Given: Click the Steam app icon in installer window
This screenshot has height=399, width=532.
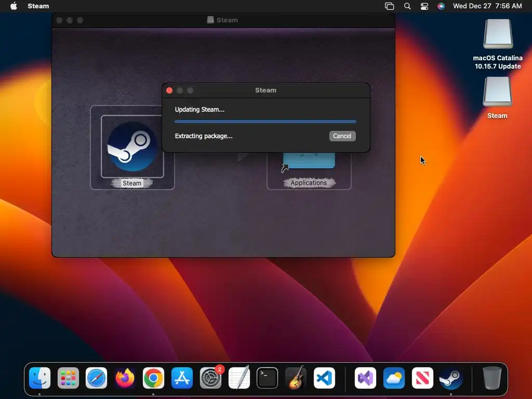Looking at the screenshot, I should pyautogui.click(x=132, y=147).
